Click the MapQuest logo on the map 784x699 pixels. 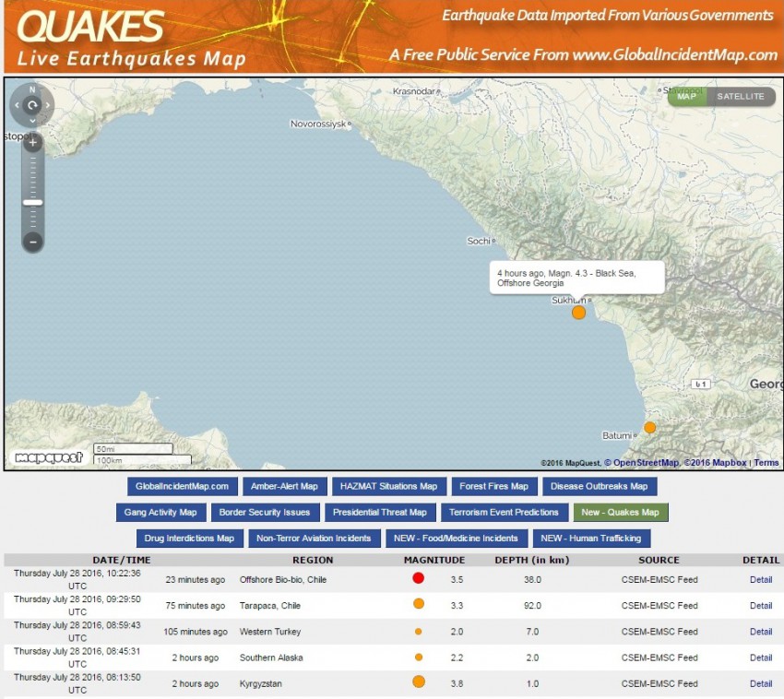[x=48, y=457]
